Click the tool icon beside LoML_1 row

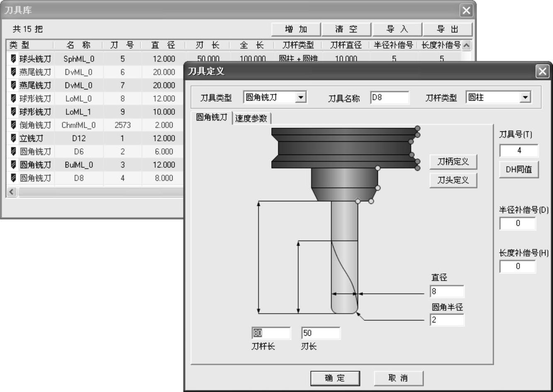coord(14,112)
